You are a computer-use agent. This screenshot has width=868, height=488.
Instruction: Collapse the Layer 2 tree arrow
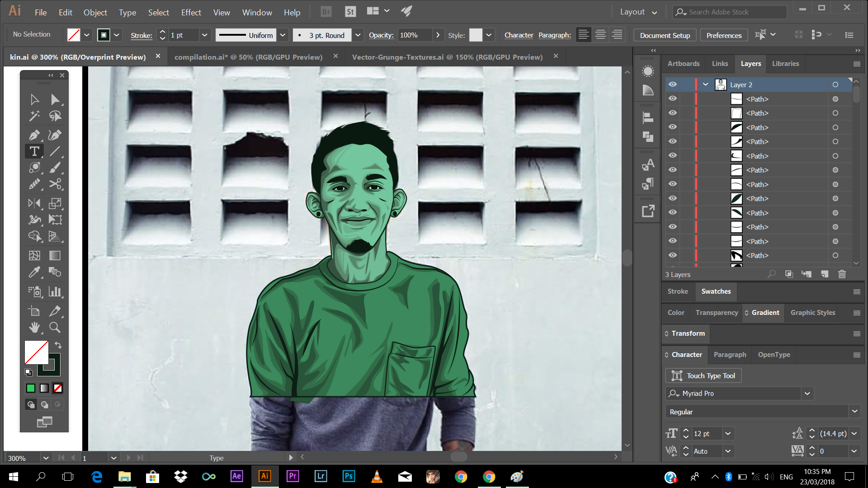[x=705, y=84]
